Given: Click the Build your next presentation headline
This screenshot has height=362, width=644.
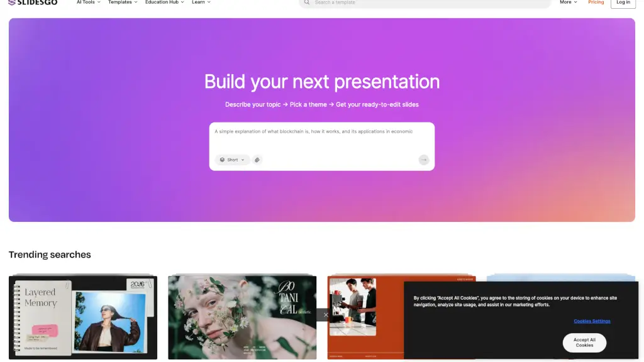Looking at the screenshot, I should (x=321, y=81).
